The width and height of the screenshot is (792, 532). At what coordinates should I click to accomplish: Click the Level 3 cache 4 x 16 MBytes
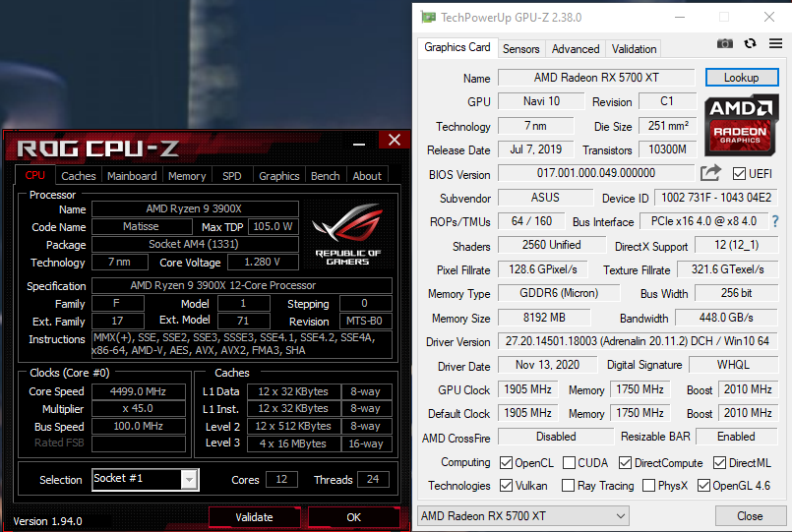(293, 443)
